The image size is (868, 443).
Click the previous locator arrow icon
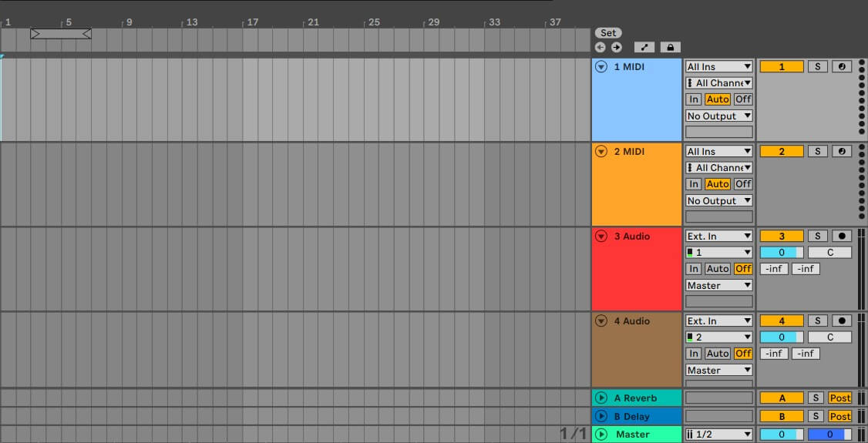(601, 47)
